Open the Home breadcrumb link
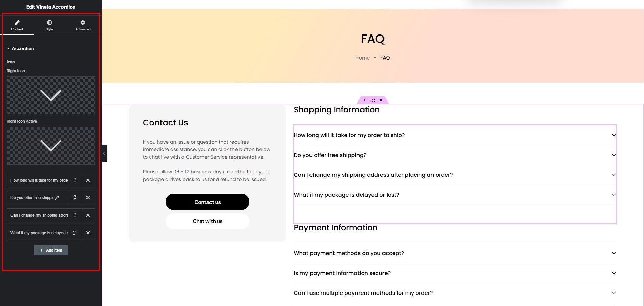This screenshot has width=644, height=306. (x=363, y=58)
